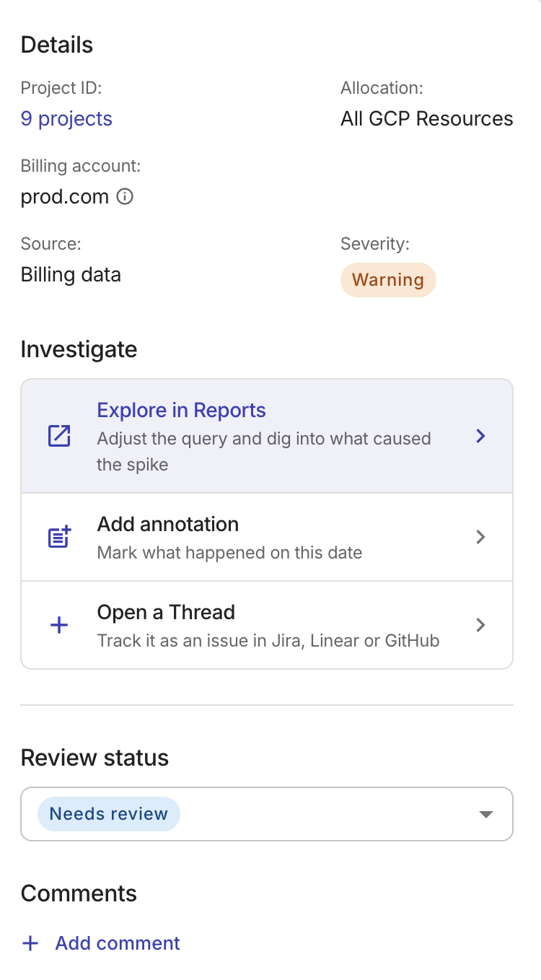Click the plus icon beside Open a Thread

(x=59, y=625)
